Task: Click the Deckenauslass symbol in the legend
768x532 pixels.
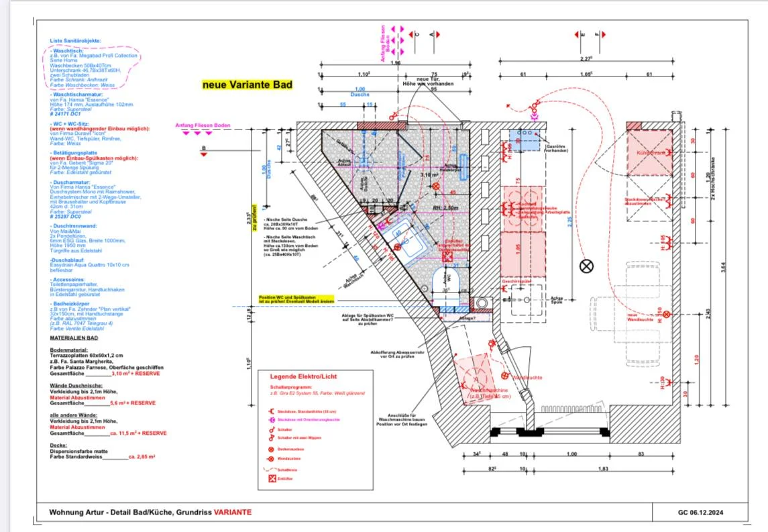Action: point(272,448)
